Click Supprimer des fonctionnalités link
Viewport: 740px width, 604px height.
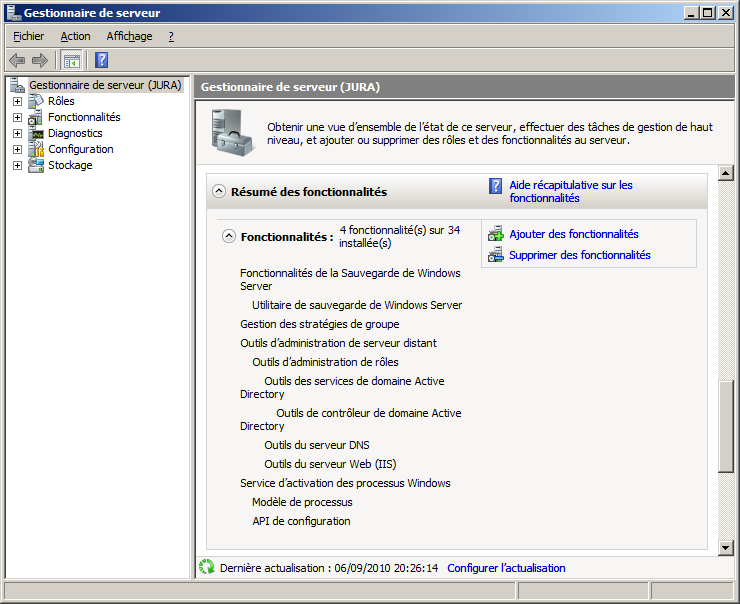(x=579, y=255)
